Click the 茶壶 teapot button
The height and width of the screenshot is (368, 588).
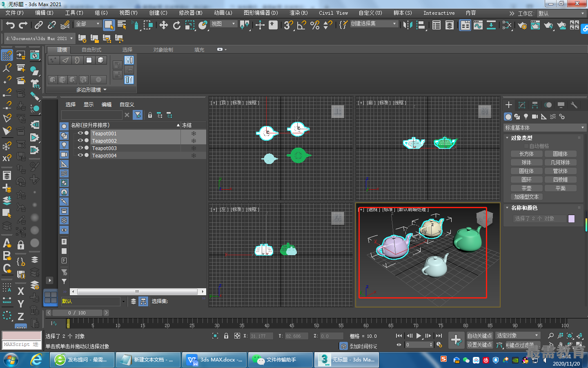(x=527, y=188)
